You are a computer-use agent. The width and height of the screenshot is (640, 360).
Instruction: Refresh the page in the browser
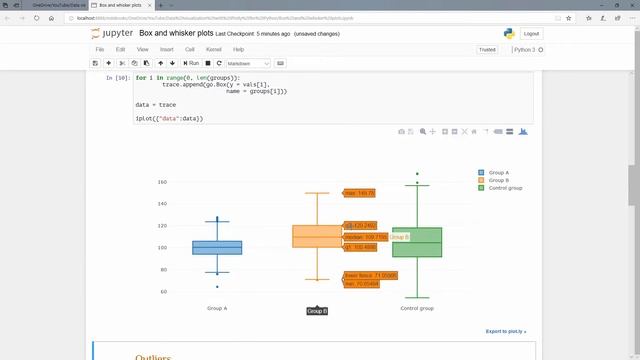[x=37, y=18]
